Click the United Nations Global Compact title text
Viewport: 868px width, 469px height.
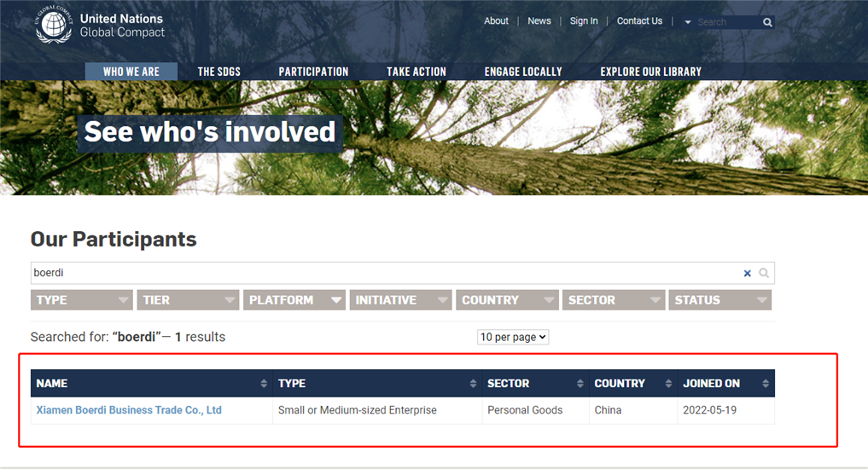(x=122, y=26)
